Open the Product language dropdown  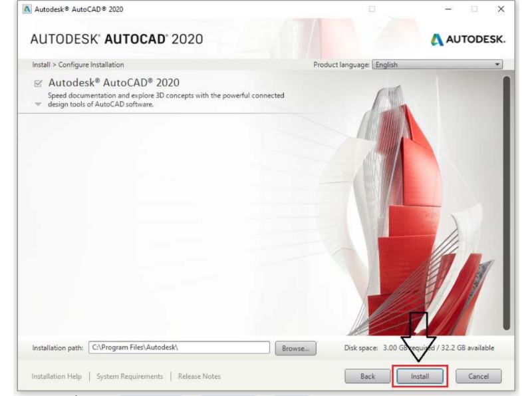coord(438,65)
